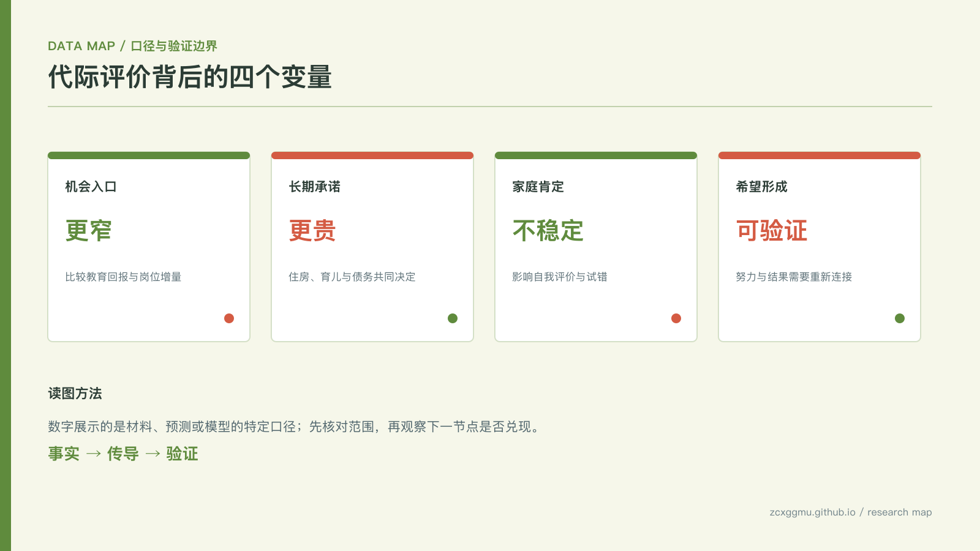Click the green top bar of 家庭肯定 card
The height and width of the screenshot is (551, 980).
point(596,156)
